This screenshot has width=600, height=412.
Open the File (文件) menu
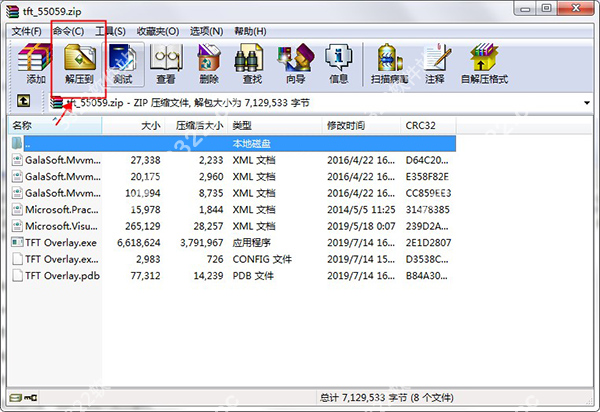26,31
